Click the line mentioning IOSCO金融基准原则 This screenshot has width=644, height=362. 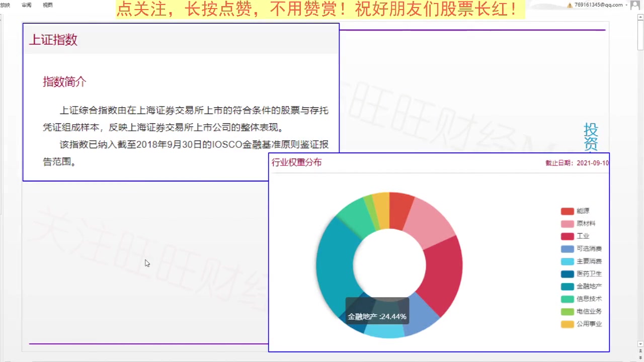[194, 145]
